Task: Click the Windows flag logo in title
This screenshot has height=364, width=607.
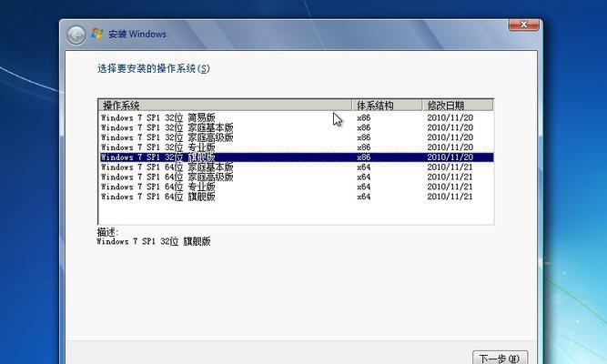Action: click(x=97, y=34)
